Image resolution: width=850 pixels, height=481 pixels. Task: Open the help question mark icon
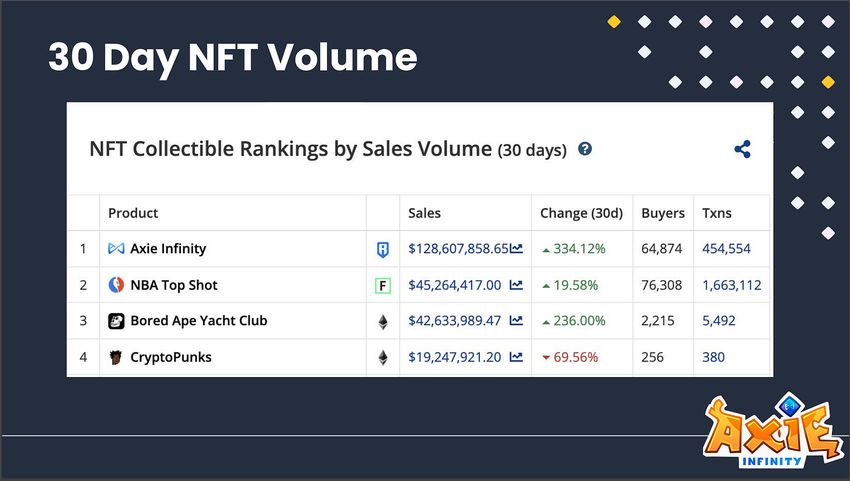pos(585,149)
